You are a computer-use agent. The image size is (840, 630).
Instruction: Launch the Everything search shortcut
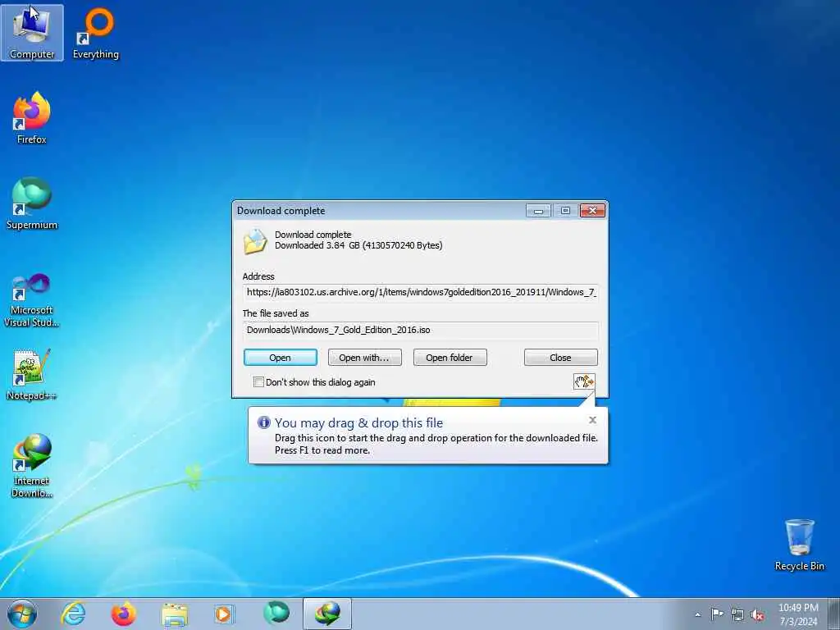[96, 33]
